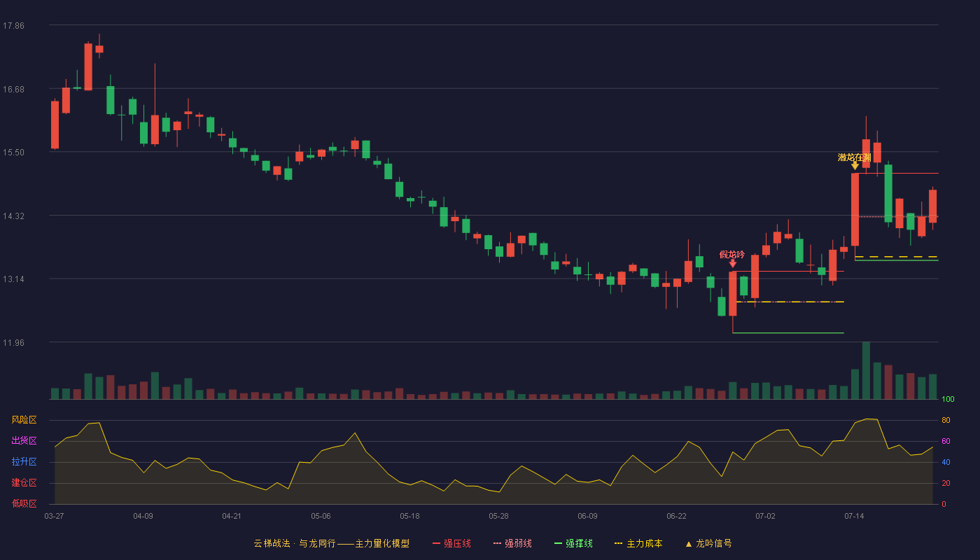Image resolution: width=980 pixels, height=560 pixels.
Task: Click the 假龙吟 annotation label
Action: [732, 254]
